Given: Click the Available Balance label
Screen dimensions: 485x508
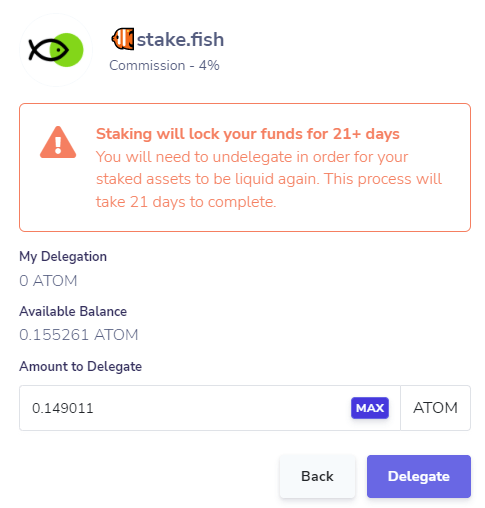Looking at the screenshot, I should coord(73,311).
